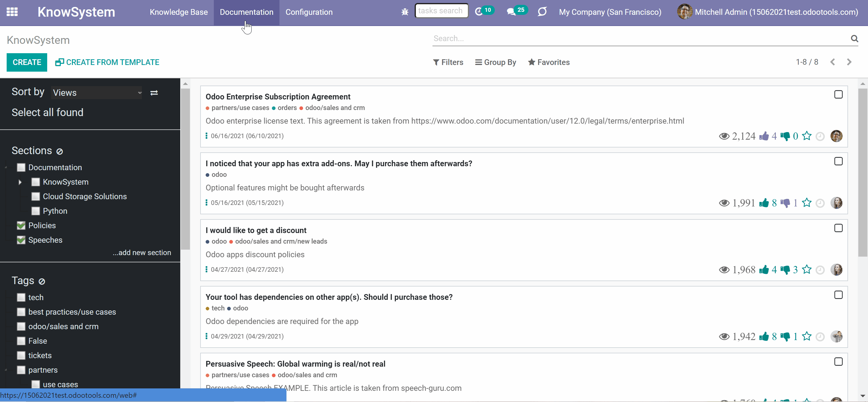Open conversations chat icon with 25 badge
Screen dimensions: 868x402
click(517, 11)
